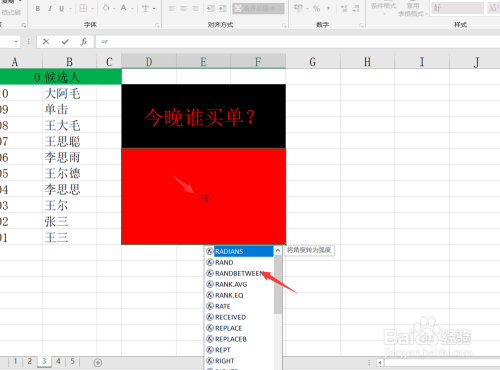
Task: Click Increase Decimal
Action: 344,9
